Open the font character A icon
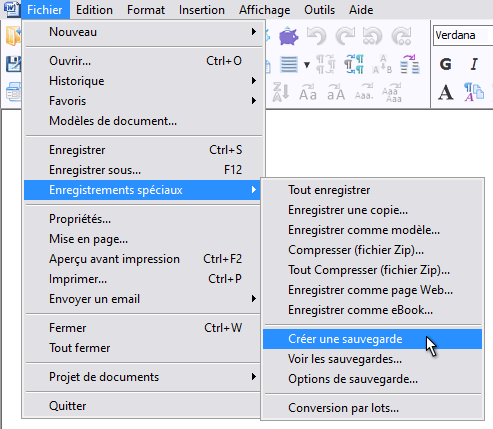 pyautogui.click(x=446, y=92)
